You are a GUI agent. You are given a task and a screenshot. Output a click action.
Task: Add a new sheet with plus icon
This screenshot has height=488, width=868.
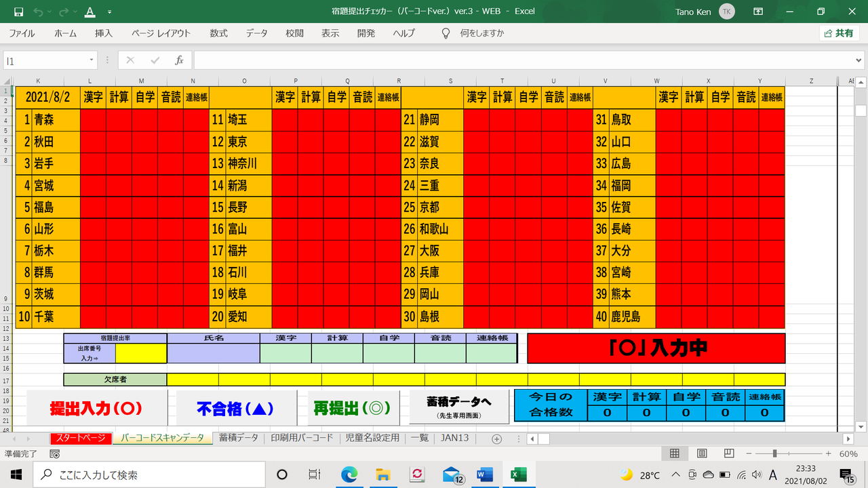click(496, 439)
